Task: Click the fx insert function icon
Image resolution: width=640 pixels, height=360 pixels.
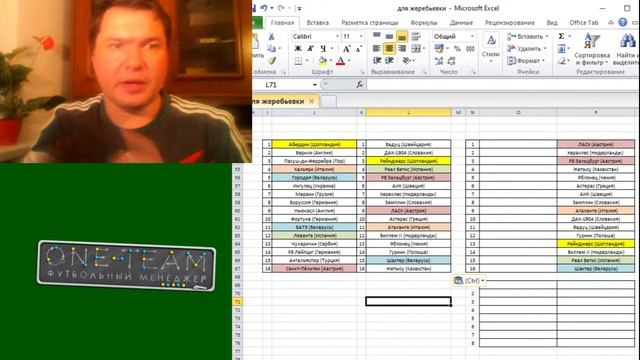Action: pos(359,84)
